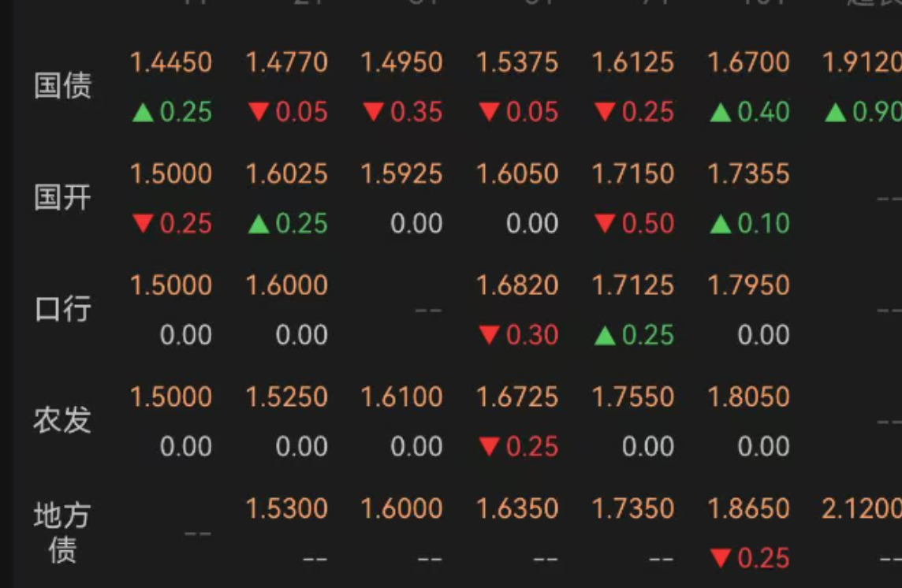902x588 pixels.
Task: Click green up arrow beside 0.40
Action: (720, 112)
